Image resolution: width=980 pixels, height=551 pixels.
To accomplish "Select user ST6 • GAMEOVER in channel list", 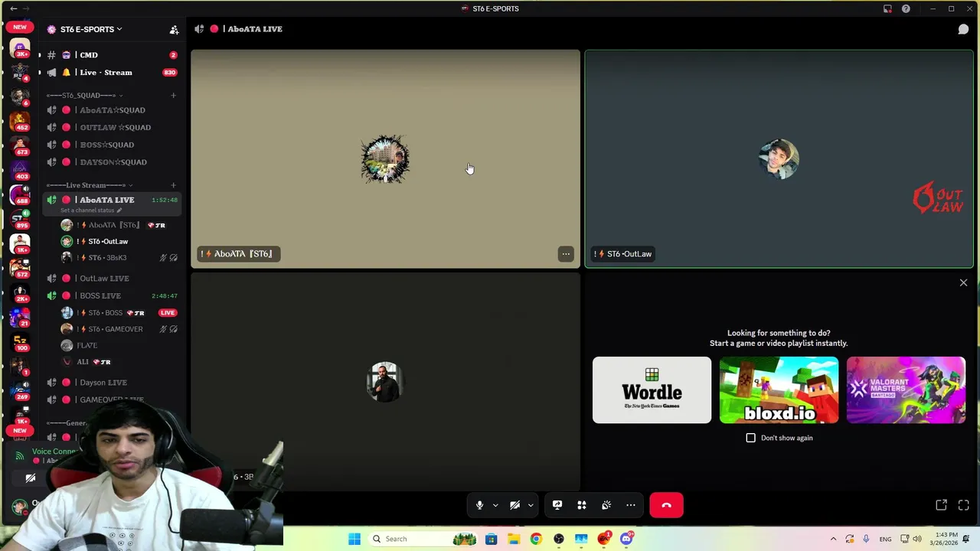I will pos(119,329).
